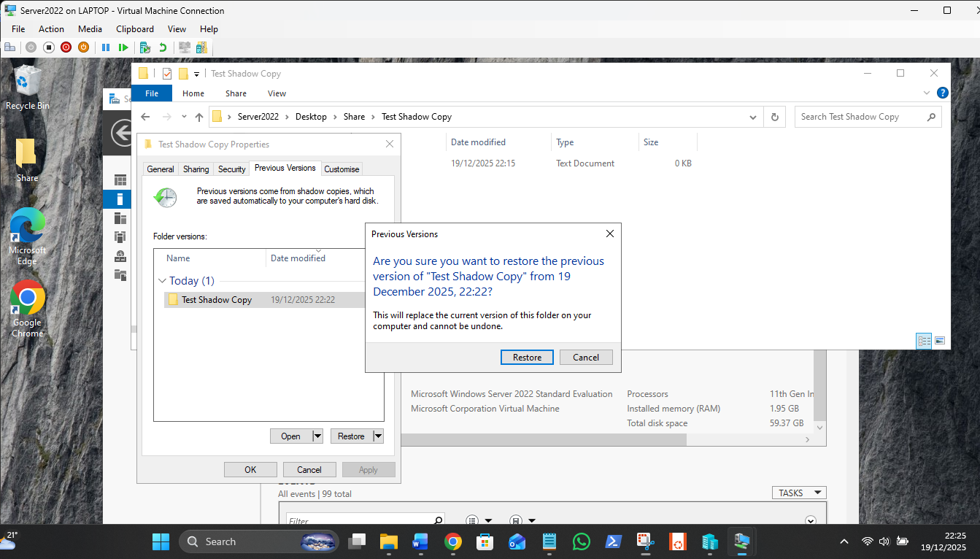980x559 pixels.
Task: Click the Revert VM green arrow icon
Action: tap(163, 47)
